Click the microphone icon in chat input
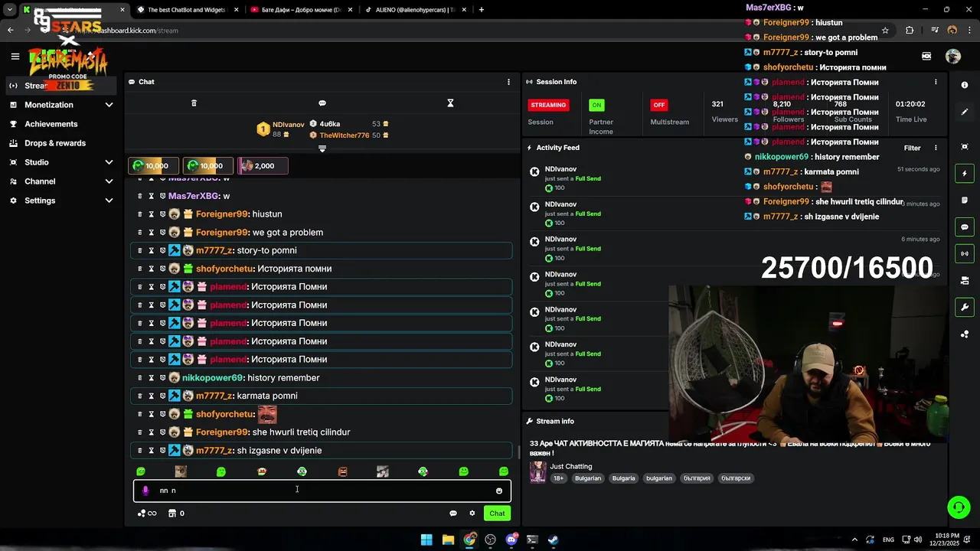The width and height of the screenshot is (980, 551). [x=145, y=491]
